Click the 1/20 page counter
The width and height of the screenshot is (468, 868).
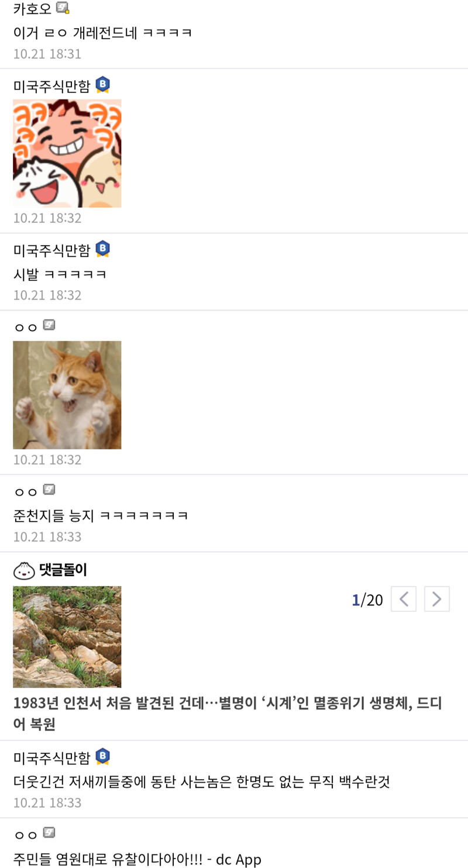point(367,600)
